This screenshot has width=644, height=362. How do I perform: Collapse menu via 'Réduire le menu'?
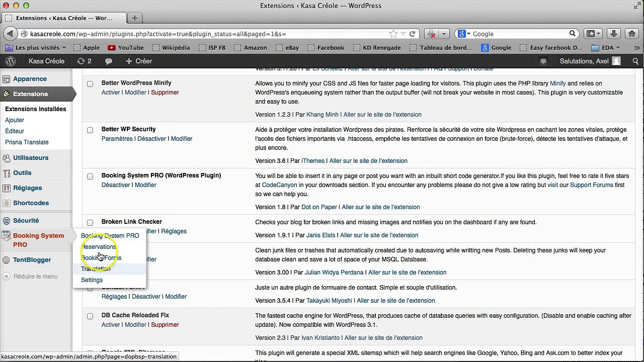pyautogui.click(x=30, y=277)
